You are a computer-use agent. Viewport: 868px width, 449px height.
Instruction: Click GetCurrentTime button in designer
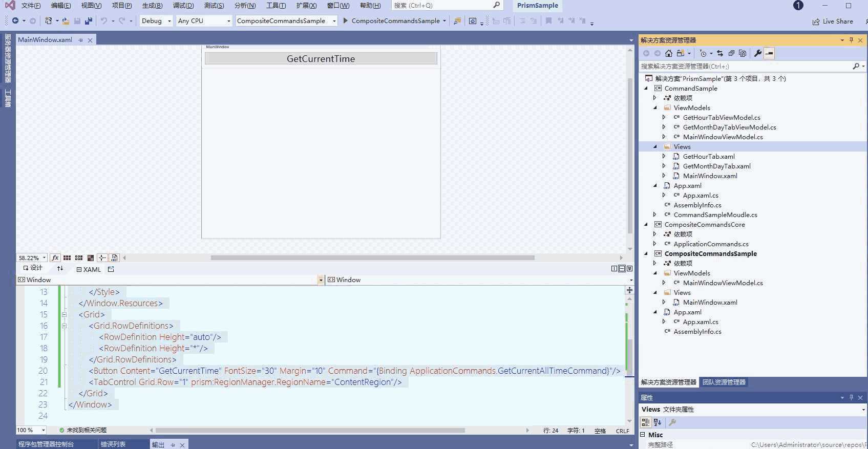[321, 58]
